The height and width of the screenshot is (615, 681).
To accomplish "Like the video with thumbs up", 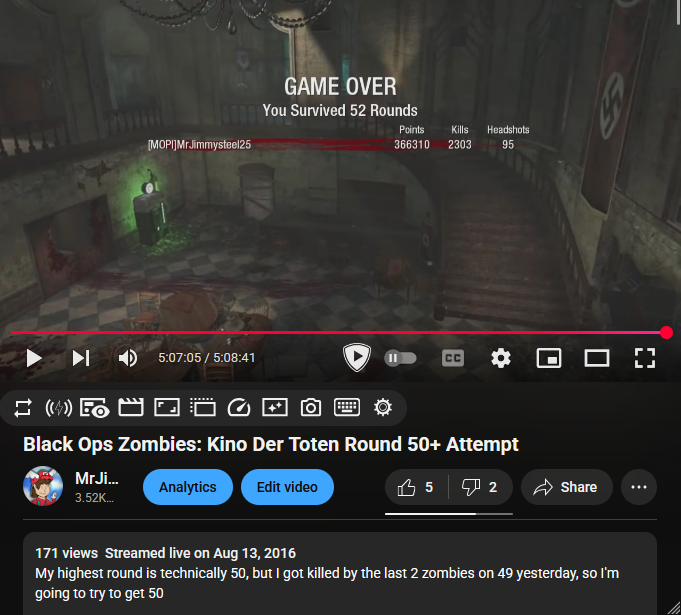I will click(416, 487).
